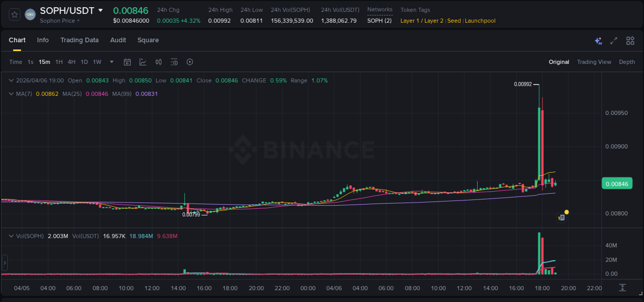The image size is (644, 302).
Task: Click the $0.00846000 price text
Action: (x=131, y=21)
